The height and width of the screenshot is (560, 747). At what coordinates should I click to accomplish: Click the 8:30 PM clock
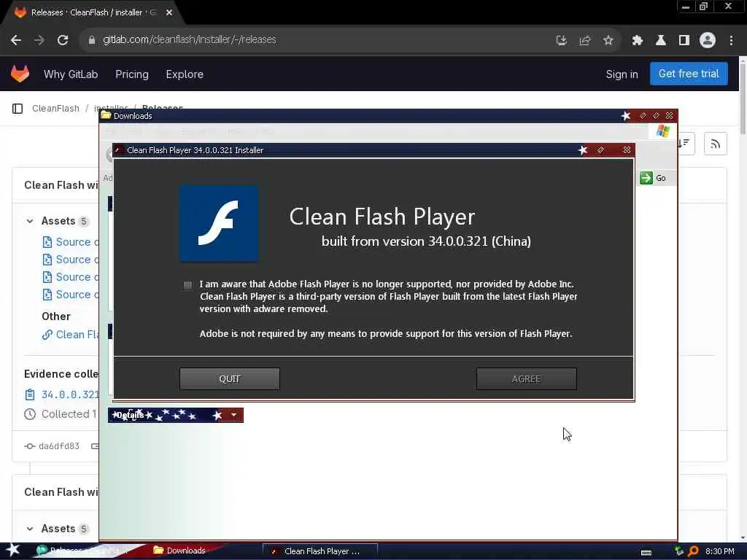click(x=720, y=551)
